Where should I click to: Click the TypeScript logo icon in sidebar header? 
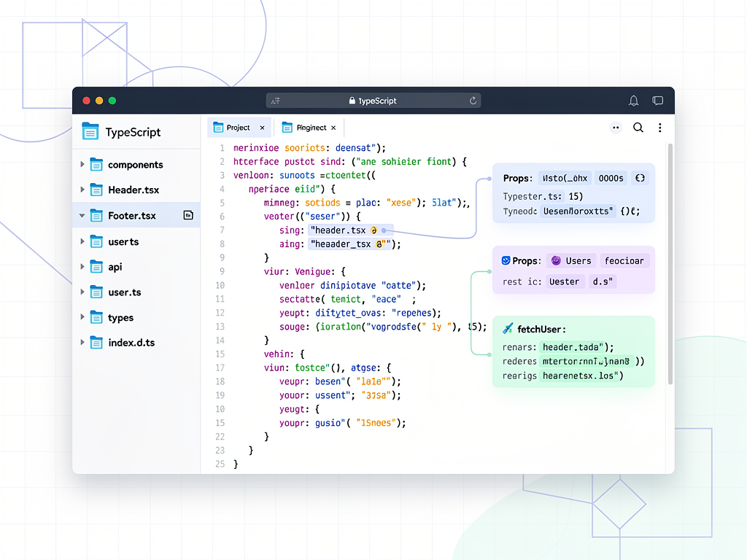(90, 131)
